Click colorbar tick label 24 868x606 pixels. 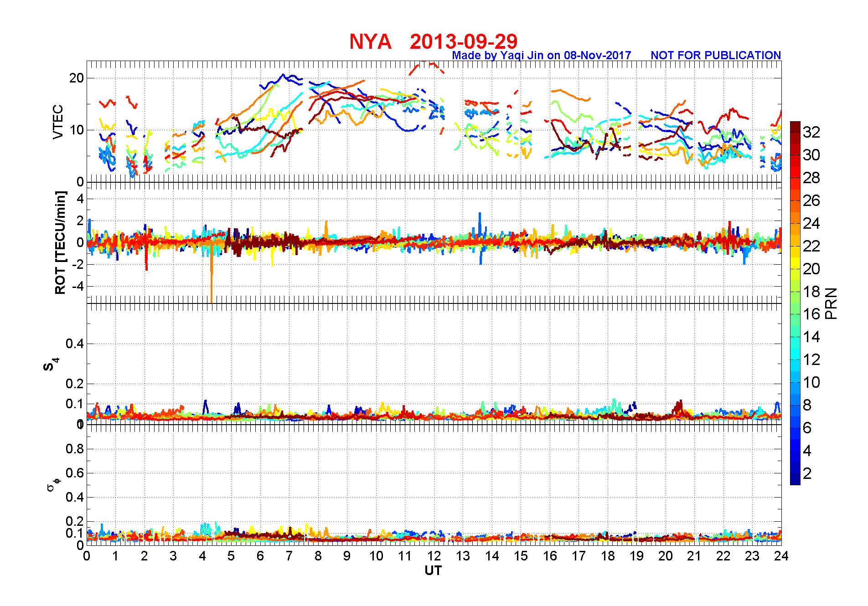[811, 223]
